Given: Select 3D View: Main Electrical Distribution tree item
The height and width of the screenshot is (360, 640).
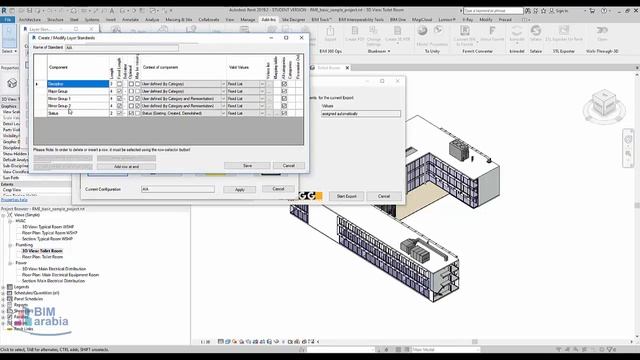Looking at the screenshot, I should click(54, 269).
